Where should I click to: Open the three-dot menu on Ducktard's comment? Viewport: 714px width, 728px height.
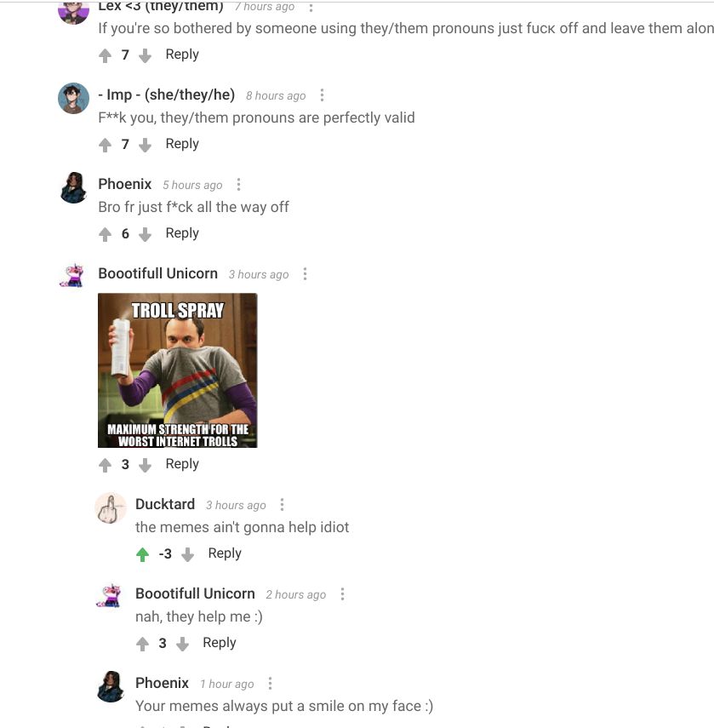tap(282, 505)
